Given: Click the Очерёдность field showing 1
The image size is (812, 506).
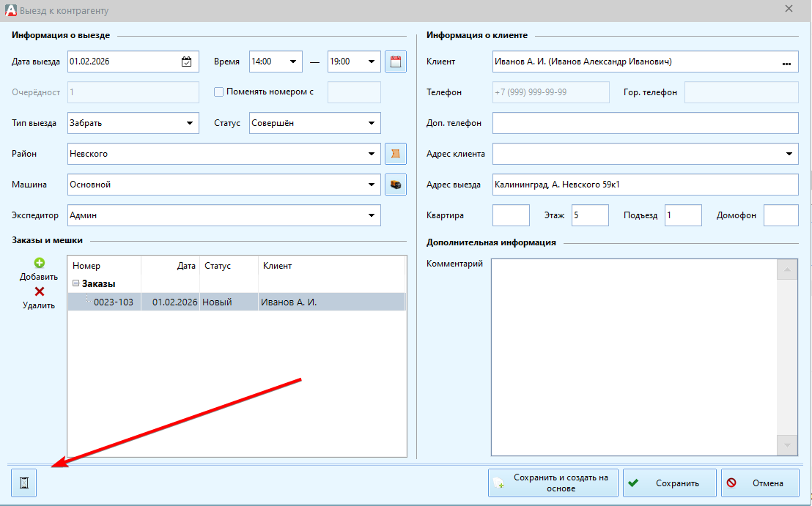Looking at the screenshot, I should (133, 92).
